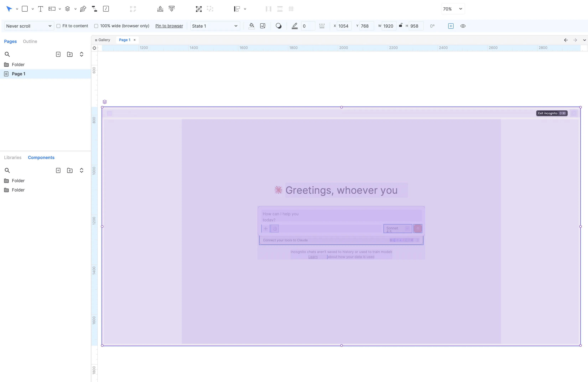The width and height of the screenshot is (588, 382).
Task: Enable the Fit to content checkbox
Action: 59,26
